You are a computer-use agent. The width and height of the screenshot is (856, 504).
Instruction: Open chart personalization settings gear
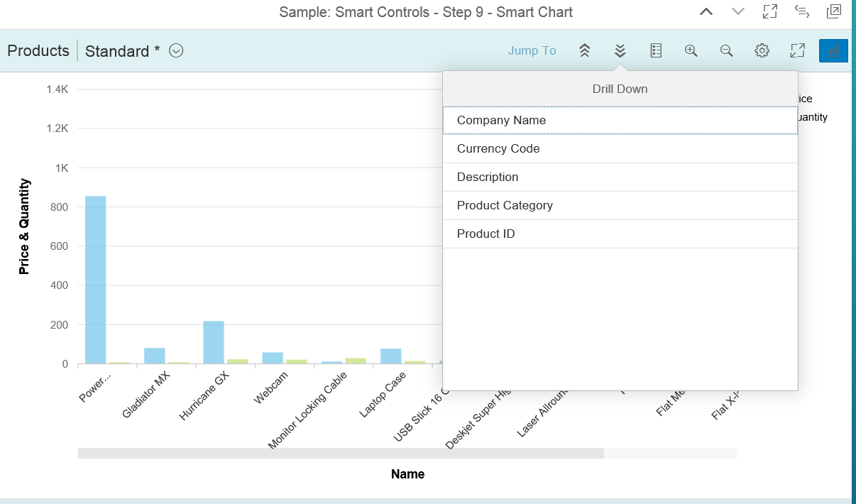762,50
